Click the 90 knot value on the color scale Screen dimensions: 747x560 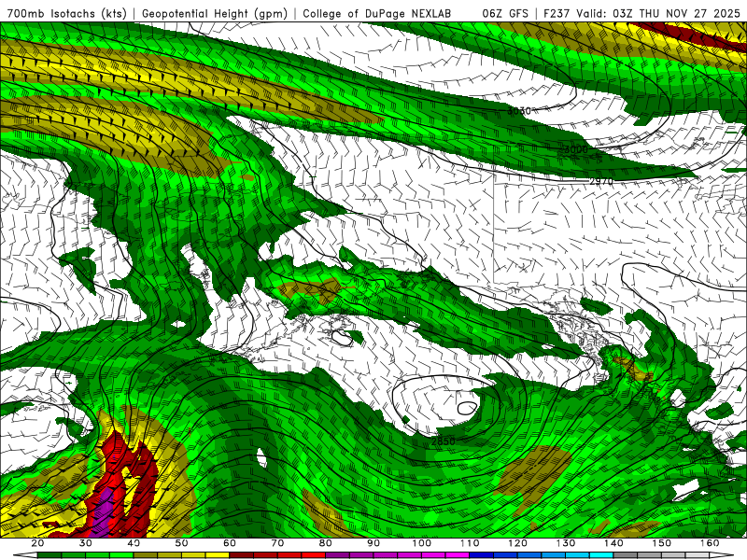pyautogui.click(x=373, y=543)
